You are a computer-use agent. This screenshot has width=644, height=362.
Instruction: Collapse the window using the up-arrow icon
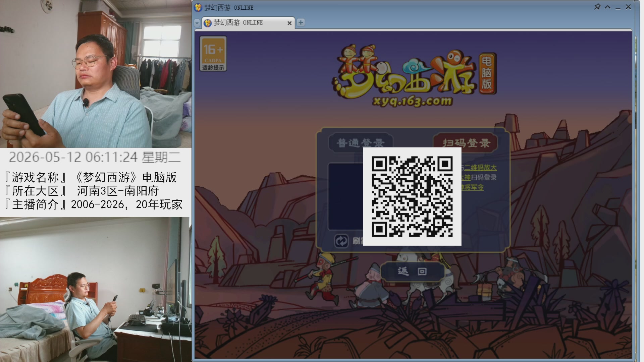[607, 7]
